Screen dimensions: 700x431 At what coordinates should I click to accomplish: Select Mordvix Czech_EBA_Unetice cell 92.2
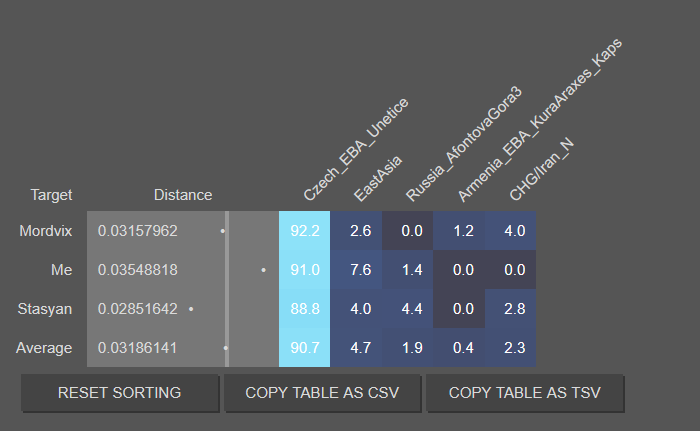click(304, 231)
